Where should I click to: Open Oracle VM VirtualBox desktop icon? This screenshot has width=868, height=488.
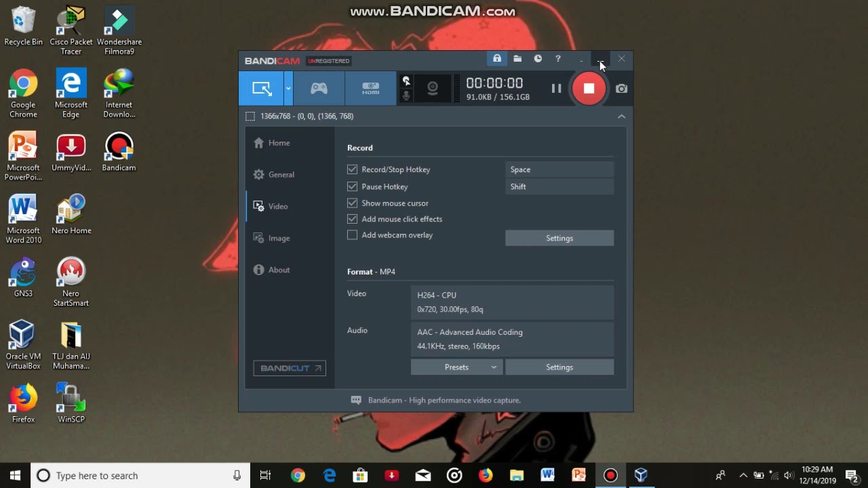(23, 346)
